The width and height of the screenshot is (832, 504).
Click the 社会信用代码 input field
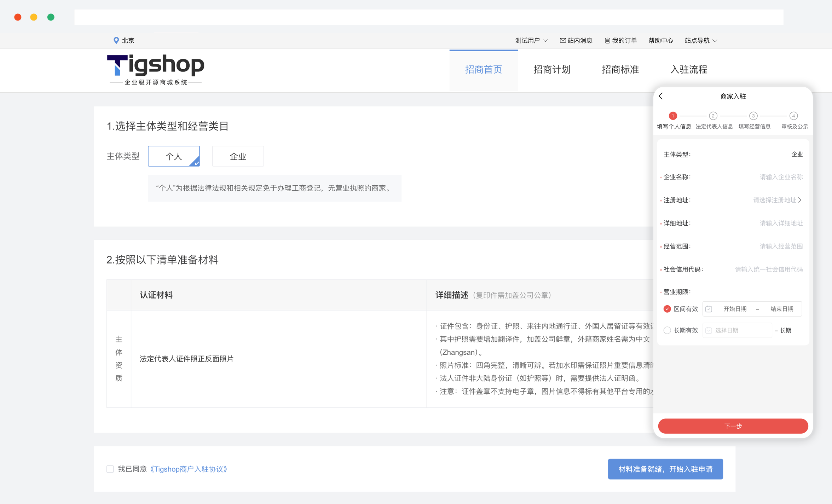[x=769, y=270]
